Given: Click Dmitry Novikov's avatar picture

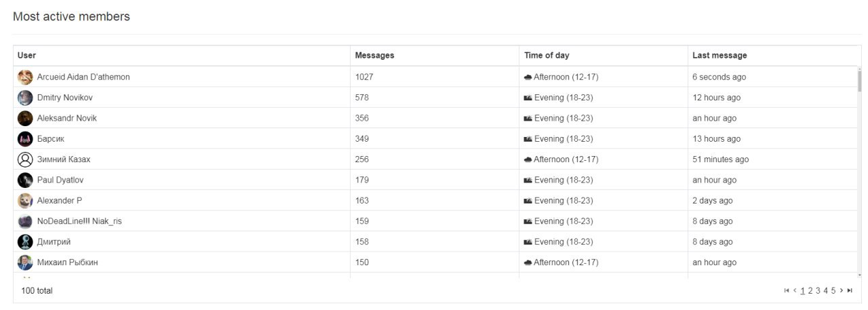Looking at the screenshot, I should (25, 98).
